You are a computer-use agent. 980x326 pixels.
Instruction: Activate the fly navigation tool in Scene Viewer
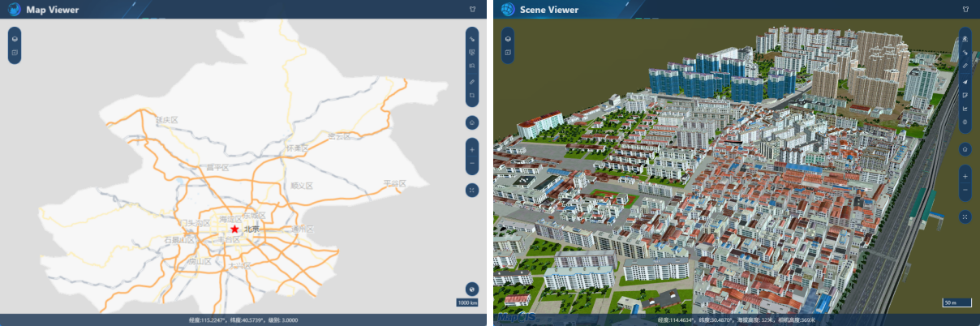tap(965, 81)
